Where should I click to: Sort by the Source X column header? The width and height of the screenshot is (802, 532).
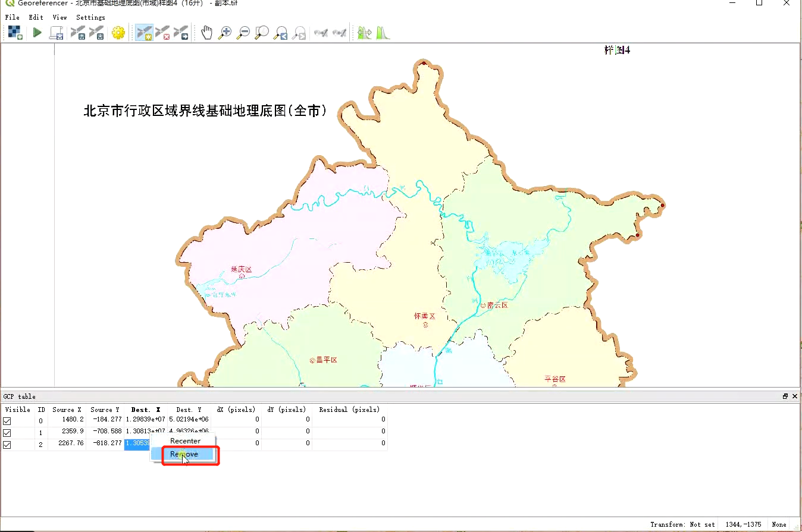[x=67, y=410]
